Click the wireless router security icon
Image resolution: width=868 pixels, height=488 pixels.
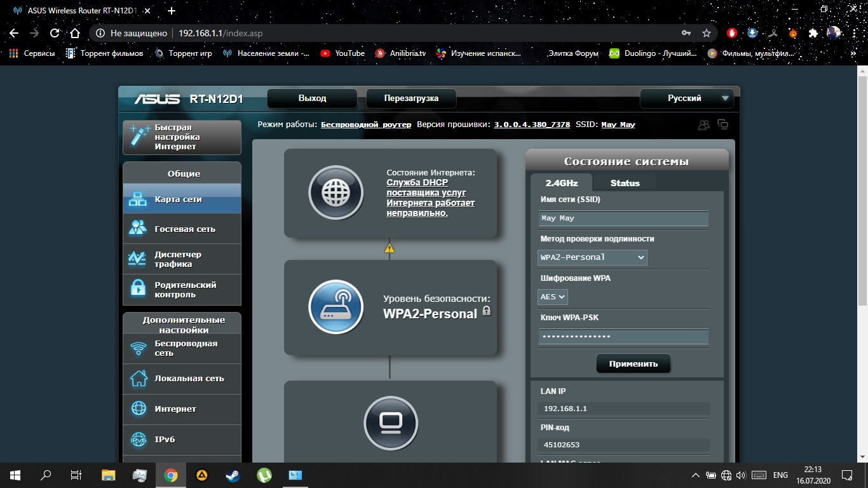[336, 307]
